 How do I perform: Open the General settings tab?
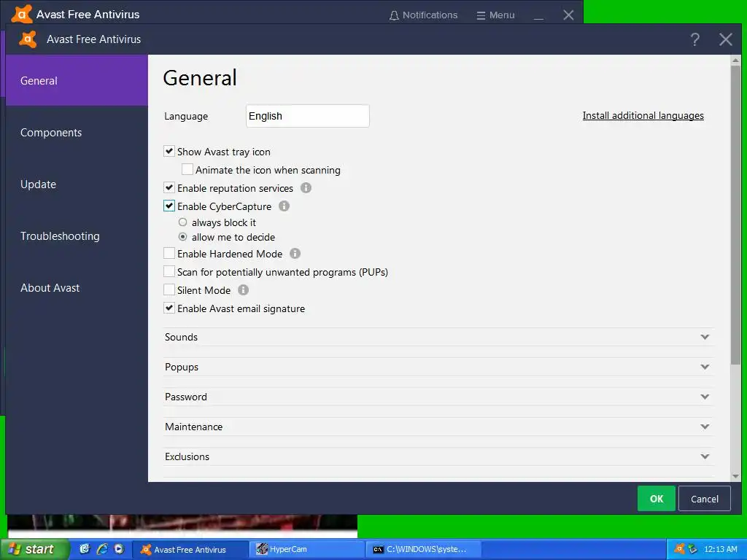pos(77,80)
